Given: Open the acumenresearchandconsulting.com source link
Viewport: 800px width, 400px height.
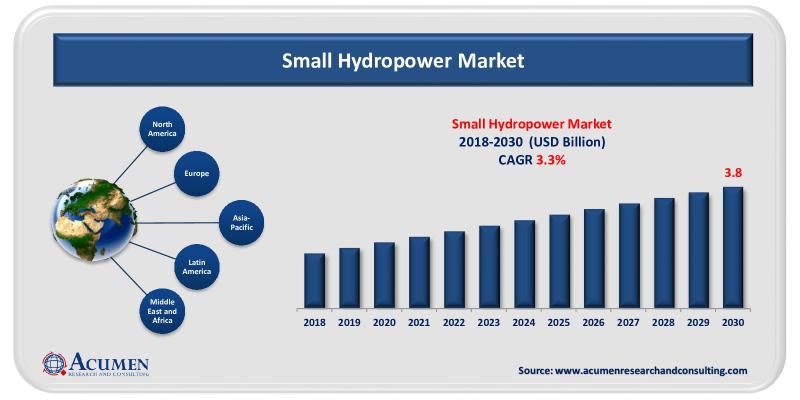Looking at the screenshot, I should click(x=633, y=371).
